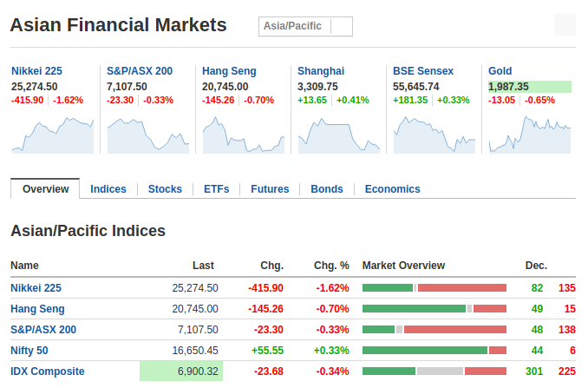The width and height of the screenshot is (588, 388).
Task: Click the Last column header
Action: click(x=203, y=266)
